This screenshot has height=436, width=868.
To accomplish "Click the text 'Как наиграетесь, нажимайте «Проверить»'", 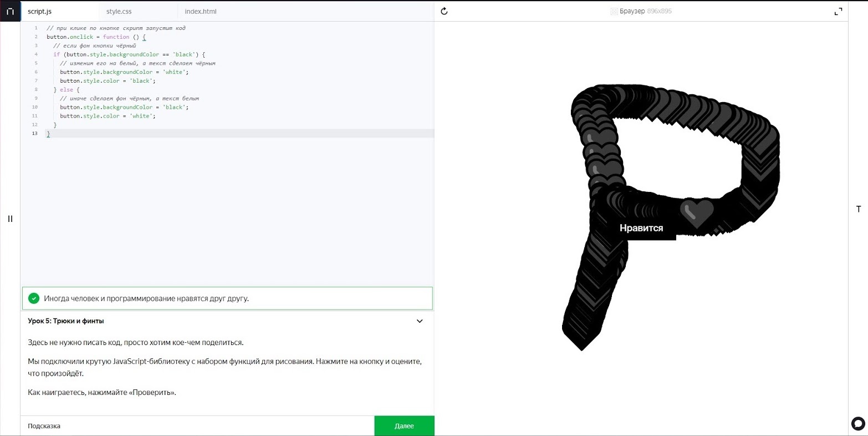I will [102, 393].
